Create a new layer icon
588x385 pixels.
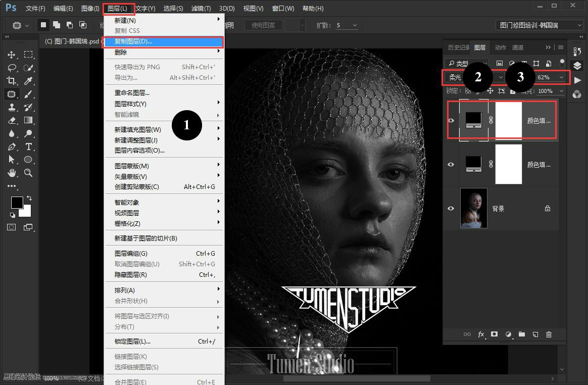(535, 334)
